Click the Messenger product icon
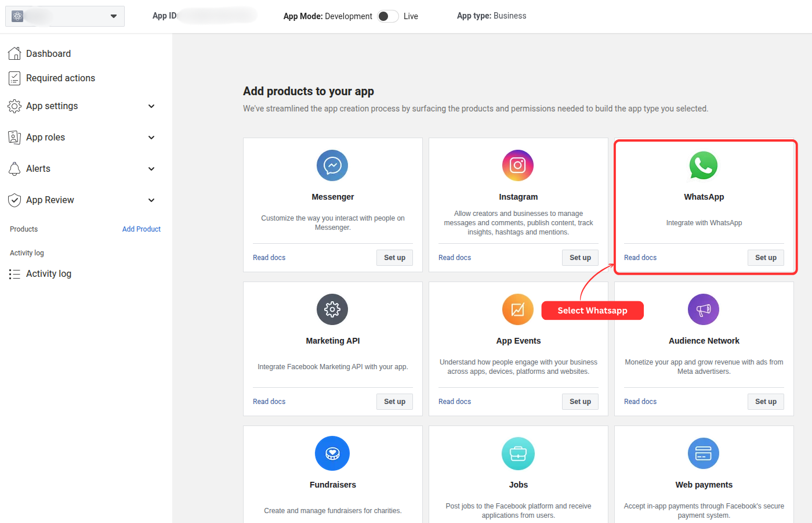812x523 pixels. click(332, 165)
